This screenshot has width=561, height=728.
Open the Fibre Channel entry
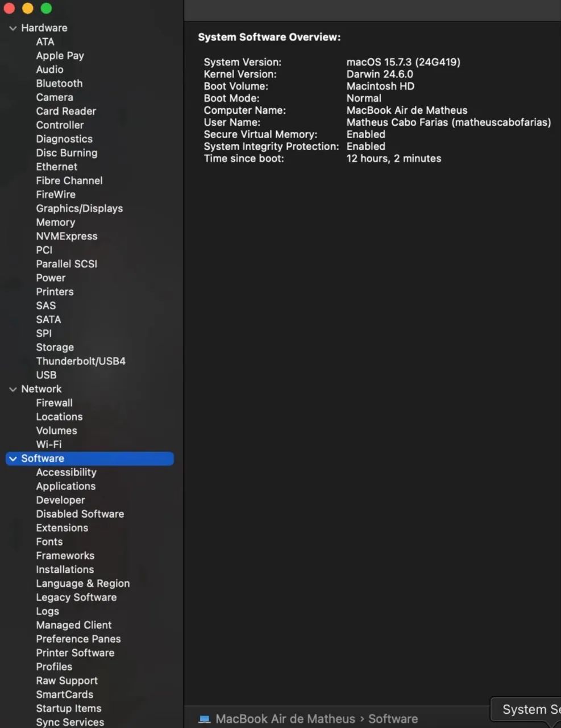(x=69, y=181)
